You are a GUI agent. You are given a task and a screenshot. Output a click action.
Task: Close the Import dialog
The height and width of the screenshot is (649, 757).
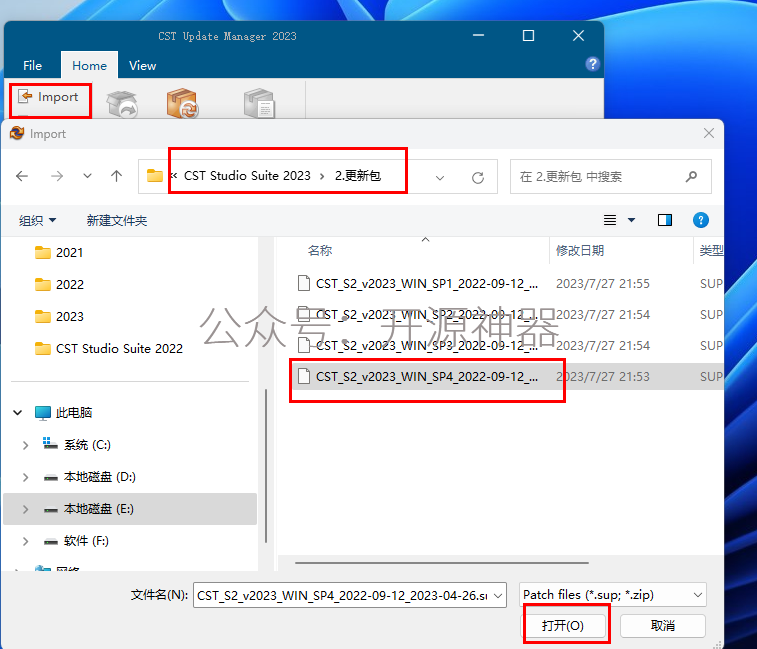click(x=709, y=133)
